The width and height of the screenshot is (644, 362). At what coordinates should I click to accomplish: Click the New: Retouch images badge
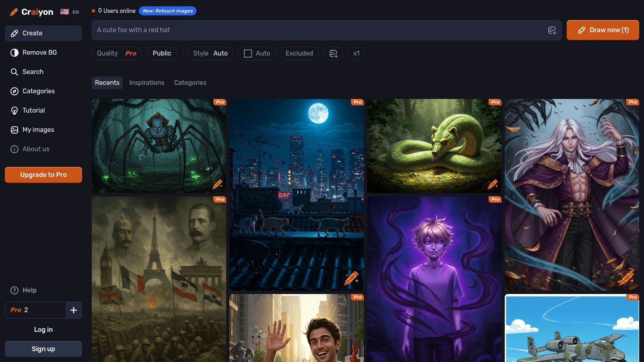pos(168,11)
